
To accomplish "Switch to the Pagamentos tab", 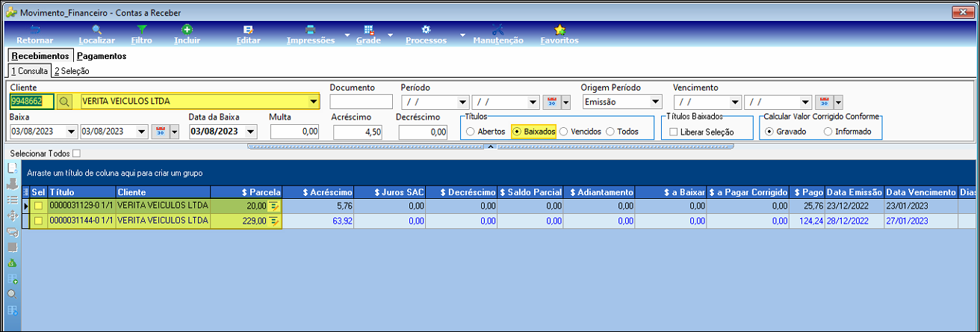I will 102,56.
